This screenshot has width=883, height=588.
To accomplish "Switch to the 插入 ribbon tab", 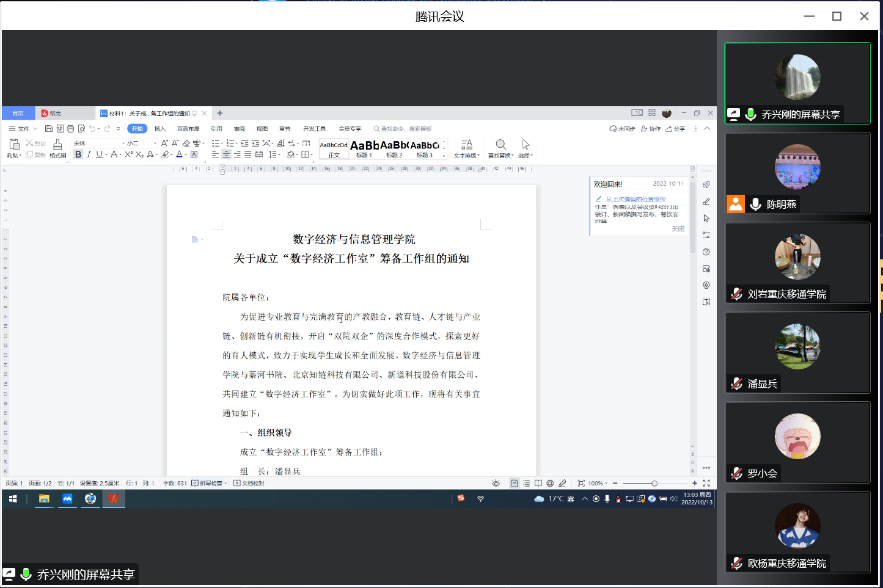I will pos(160,129).
